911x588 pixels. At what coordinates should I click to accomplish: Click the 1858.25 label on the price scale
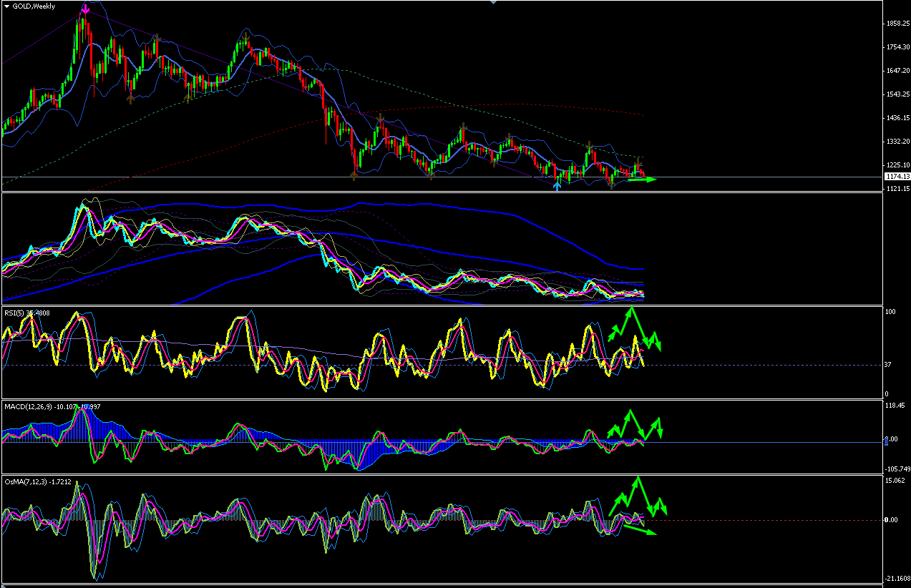[x=897, y=24]
